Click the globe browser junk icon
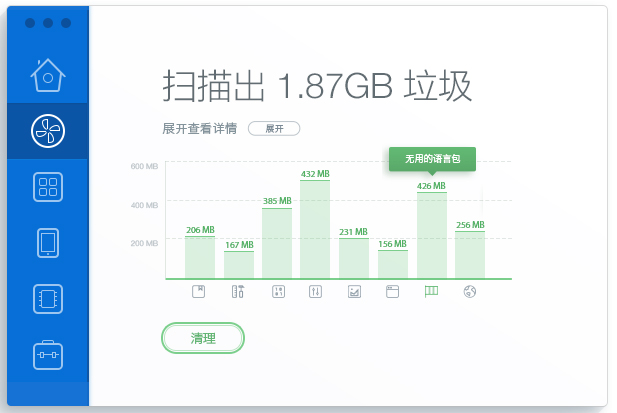 point(470,292)
